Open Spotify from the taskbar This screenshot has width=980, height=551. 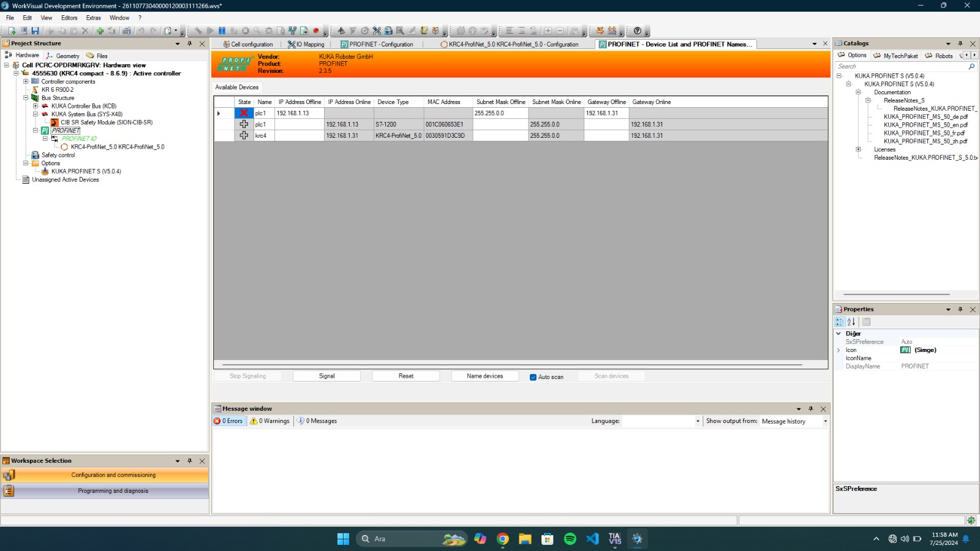click(x=570, y=539)
